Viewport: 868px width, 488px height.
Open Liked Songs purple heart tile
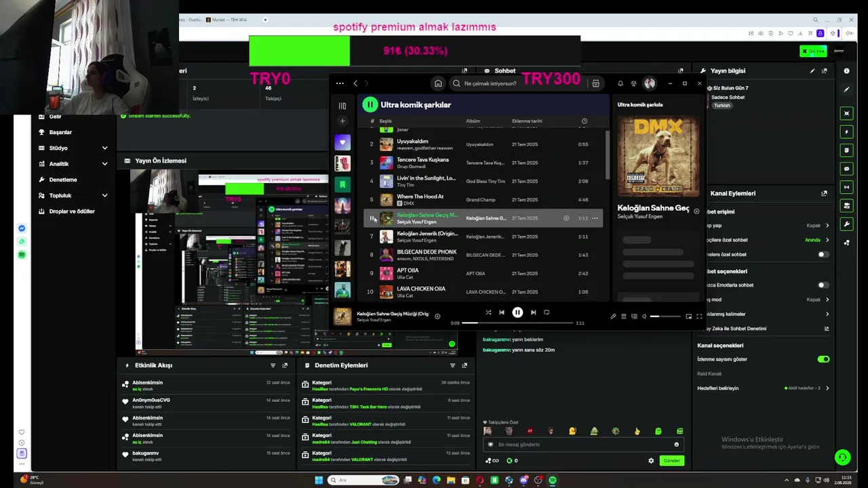coord(342,142)
